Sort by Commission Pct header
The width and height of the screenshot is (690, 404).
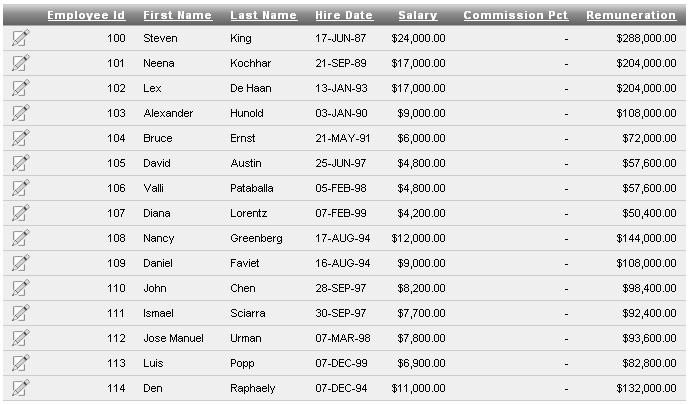tap(515, 15)
